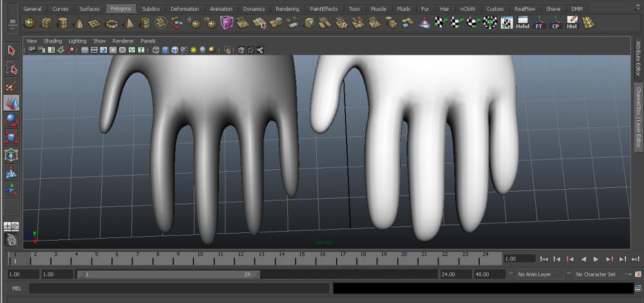Toggle smooth shade all blue cube icon

tap(166, 50)
